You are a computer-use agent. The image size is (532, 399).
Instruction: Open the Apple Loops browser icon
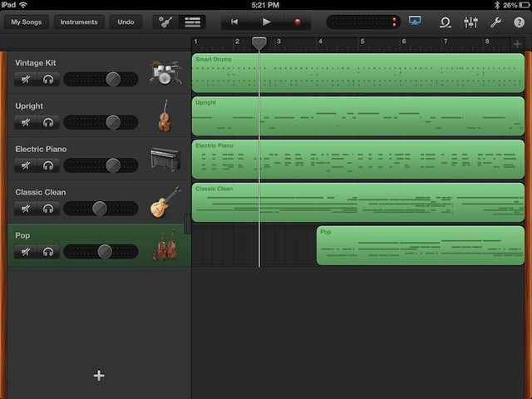click(x=445, y=22)
